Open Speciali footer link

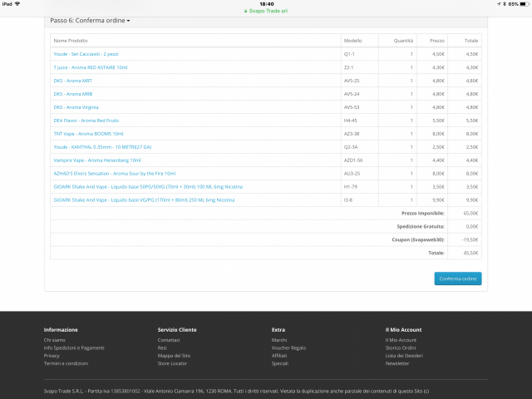tap(280, 363)
